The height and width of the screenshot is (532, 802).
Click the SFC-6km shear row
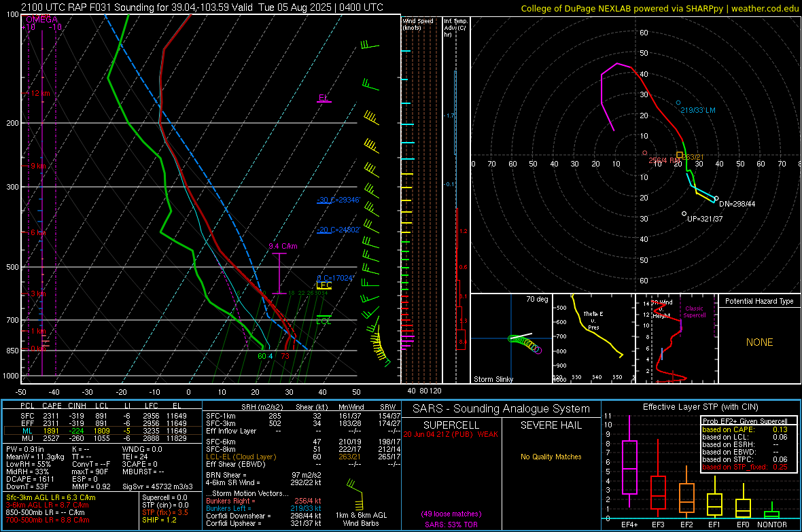[303, 442]
